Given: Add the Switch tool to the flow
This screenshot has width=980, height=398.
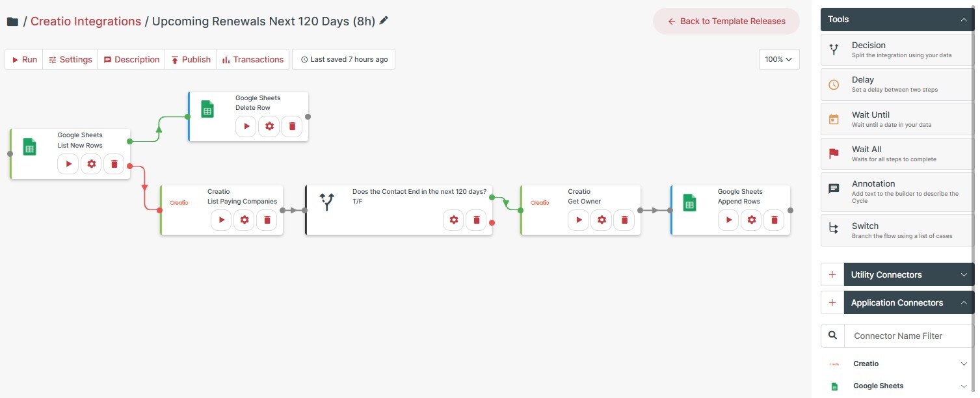Looking at the screenshot, I should 897,230.
